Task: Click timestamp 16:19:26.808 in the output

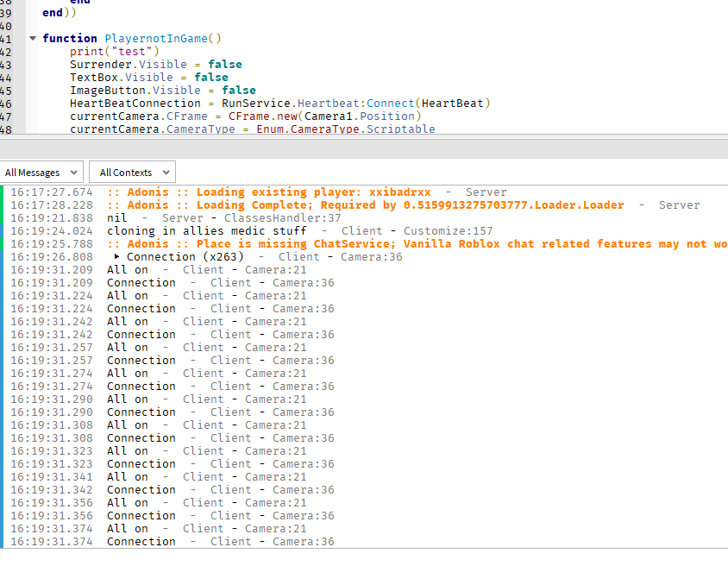Action: tap(52, 256)
